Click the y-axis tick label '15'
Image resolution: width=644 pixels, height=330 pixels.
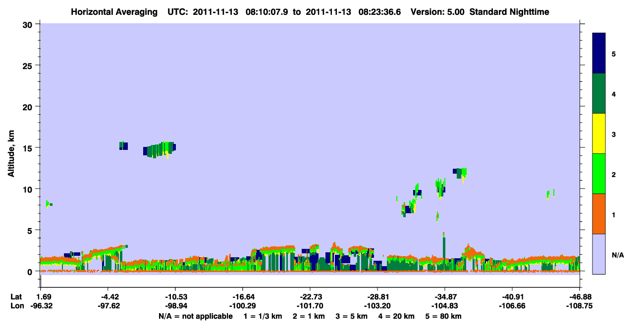click(x=29, y=148)
